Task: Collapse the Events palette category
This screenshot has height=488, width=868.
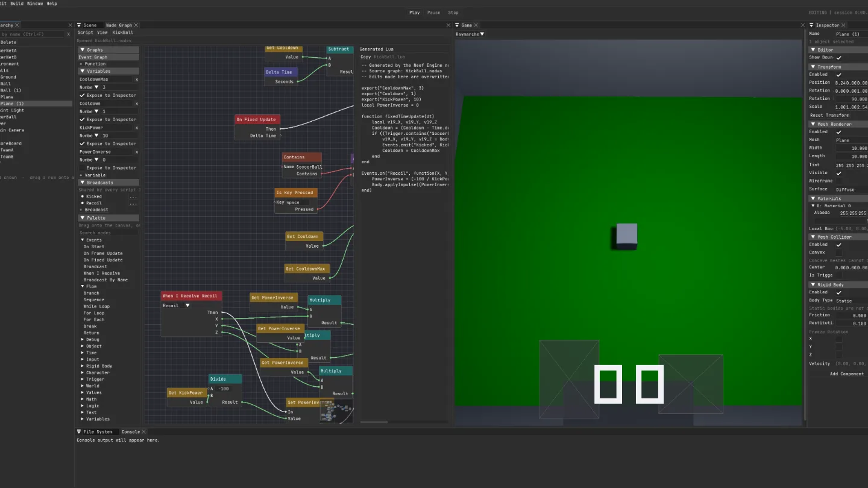Action: click(x=83, y=240)
